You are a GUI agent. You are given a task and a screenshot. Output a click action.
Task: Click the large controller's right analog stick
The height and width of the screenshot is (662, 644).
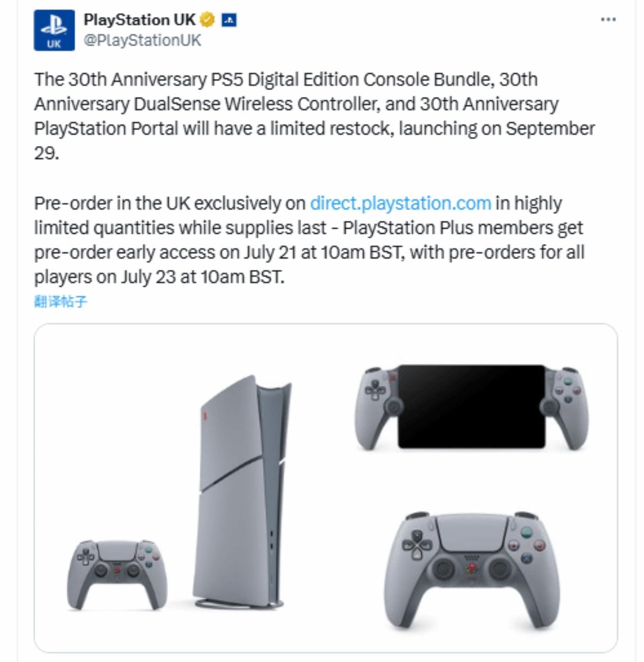(500, 569)
